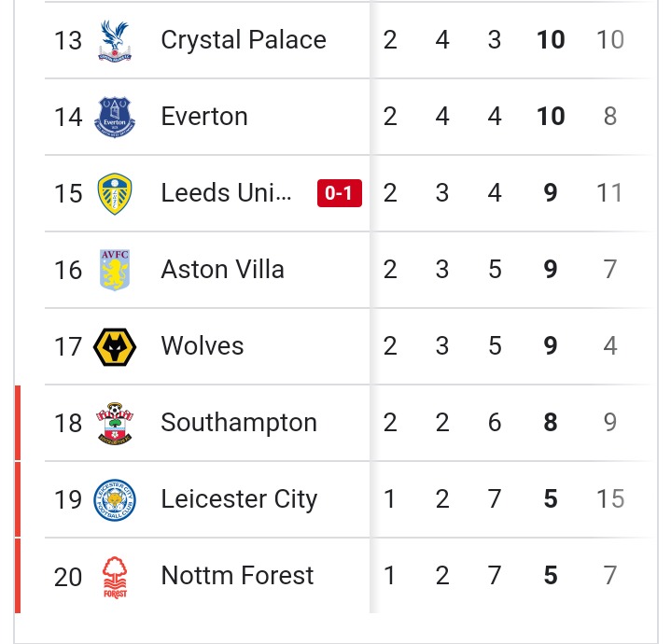The height and width of the screenshot is (644, 671).
Task: Click the Nottm Forest club crest
Action: [x=115, y=577]
